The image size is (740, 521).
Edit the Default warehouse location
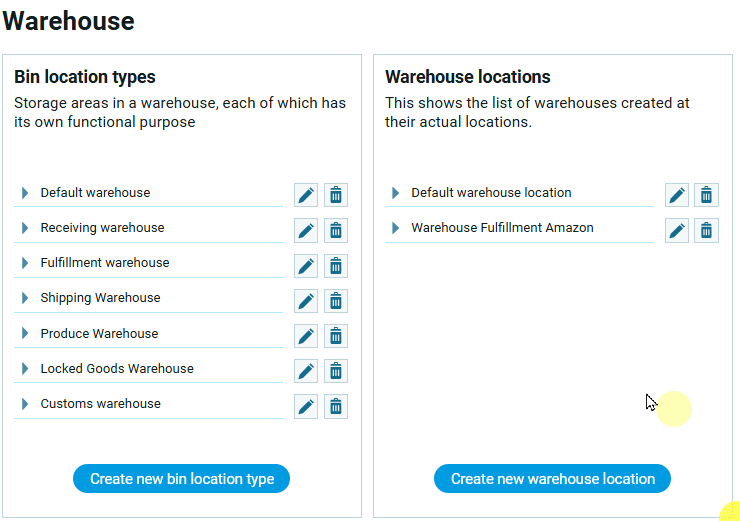[x=677, y=195]
